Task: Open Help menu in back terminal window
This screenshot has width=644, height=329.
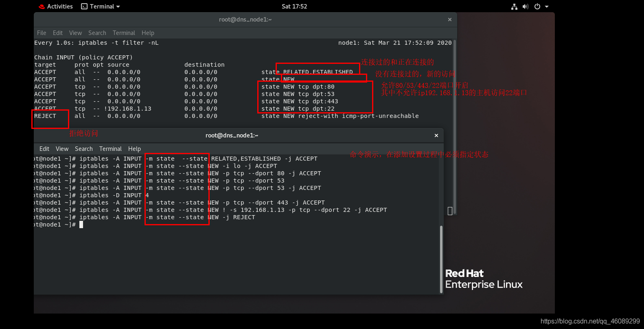Action: pos(148,33)
